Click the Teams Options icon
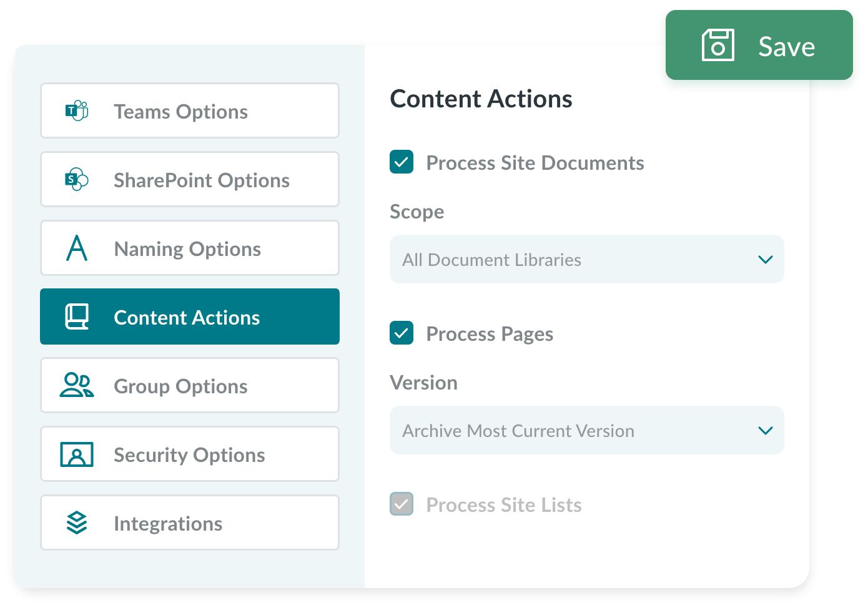This screenshot has width=868, height=608. 76,110
